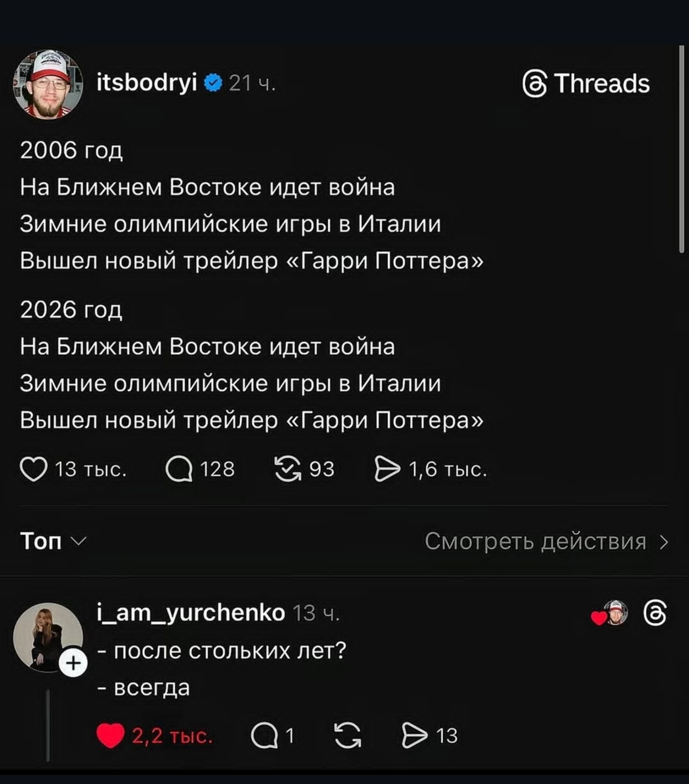Share the main post via send icon

click(387, 469)
